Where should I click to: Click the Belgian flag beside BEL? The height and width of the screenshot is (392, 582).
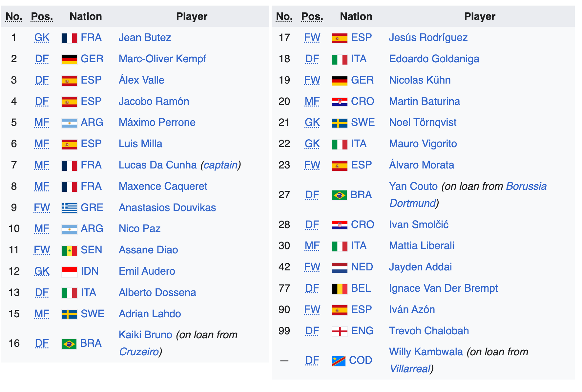pyautogui.click(x=340, y=289)
